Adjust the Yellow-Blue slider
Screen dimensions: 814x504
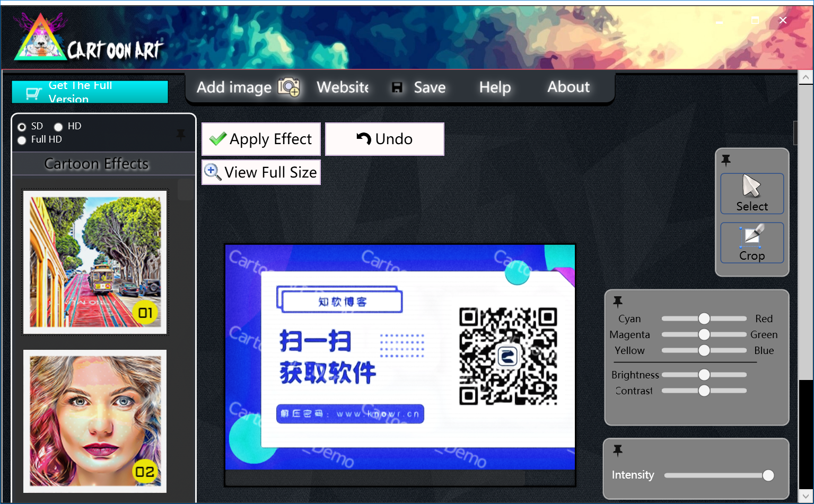(704, 350)
